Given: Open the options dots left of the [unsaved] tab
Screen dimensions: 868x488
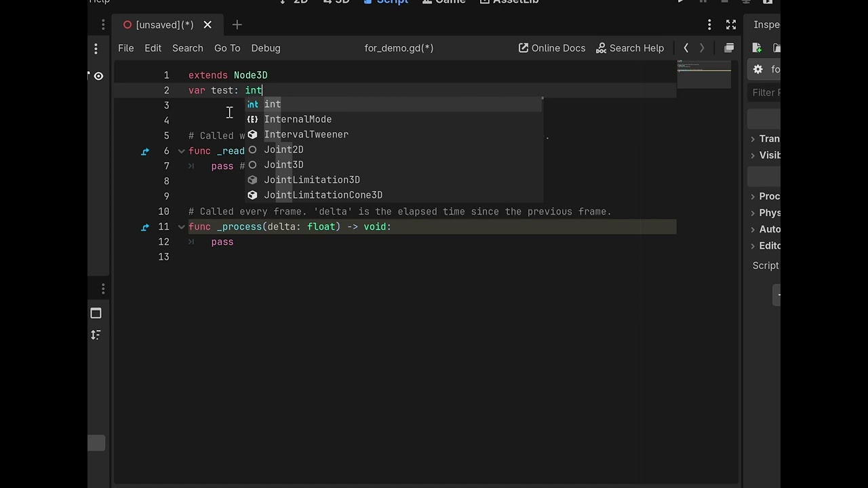Looking at the screenshot, I should coord(103,25).
